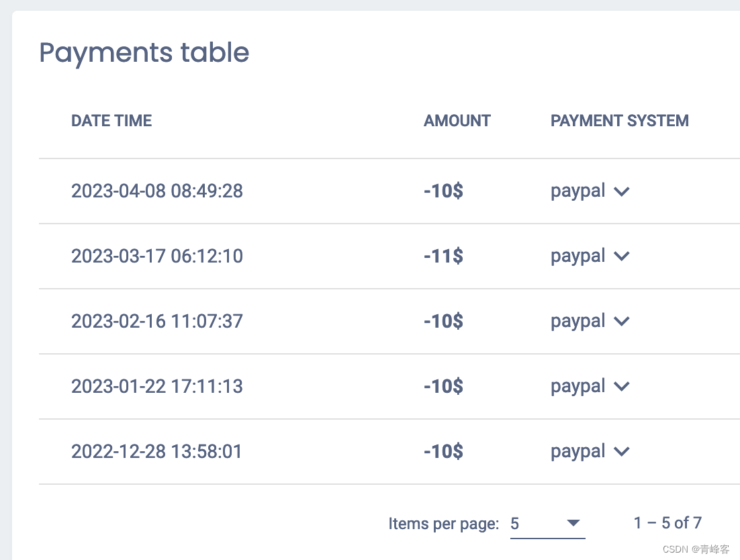Open the Items per page dropdown arrow
The height and width of the screenshot is (560, 740).
point(573,522)
